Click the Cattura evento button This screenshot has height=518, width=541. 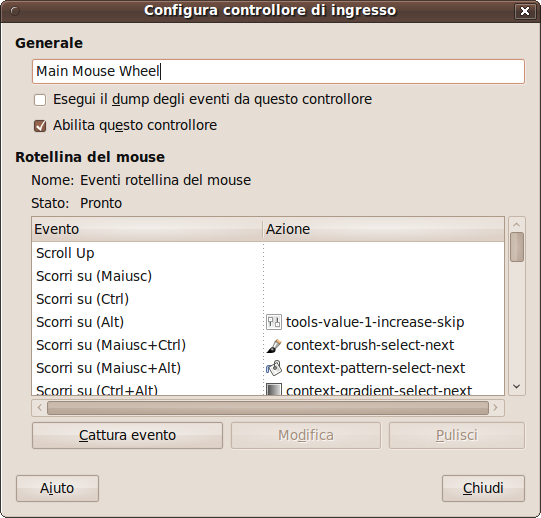pyautogui.click(x=127, y=436)
